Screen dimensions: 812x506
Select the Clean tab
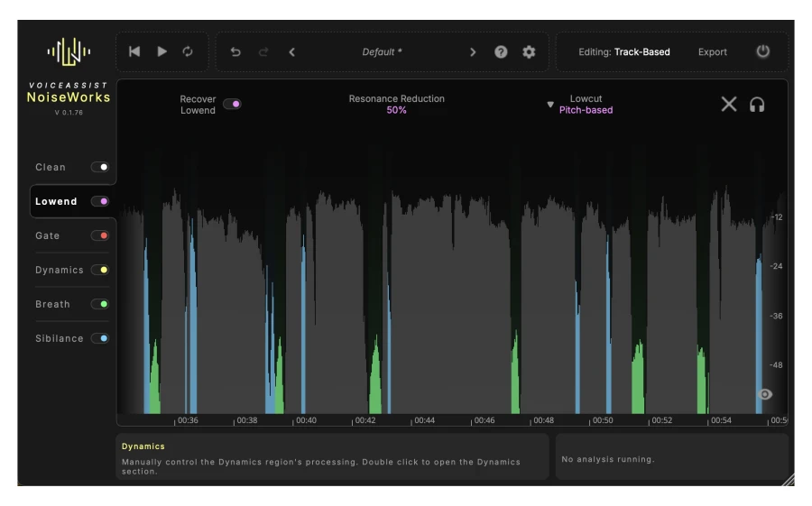[x=51, y=167]
